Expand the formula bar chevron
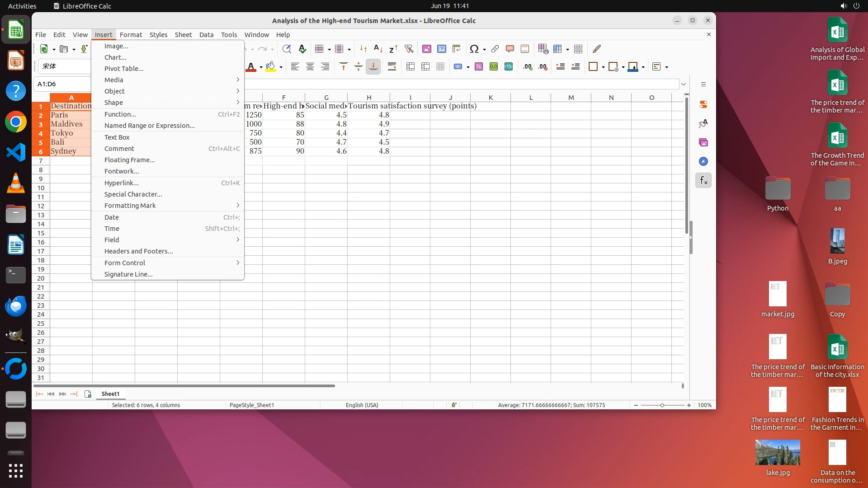The image size is (868, 488). tap(684, 84)
